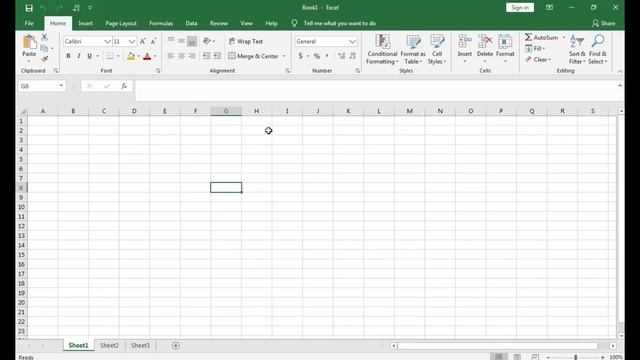
Task: Click the Sign in button
Action: (520, 7)
